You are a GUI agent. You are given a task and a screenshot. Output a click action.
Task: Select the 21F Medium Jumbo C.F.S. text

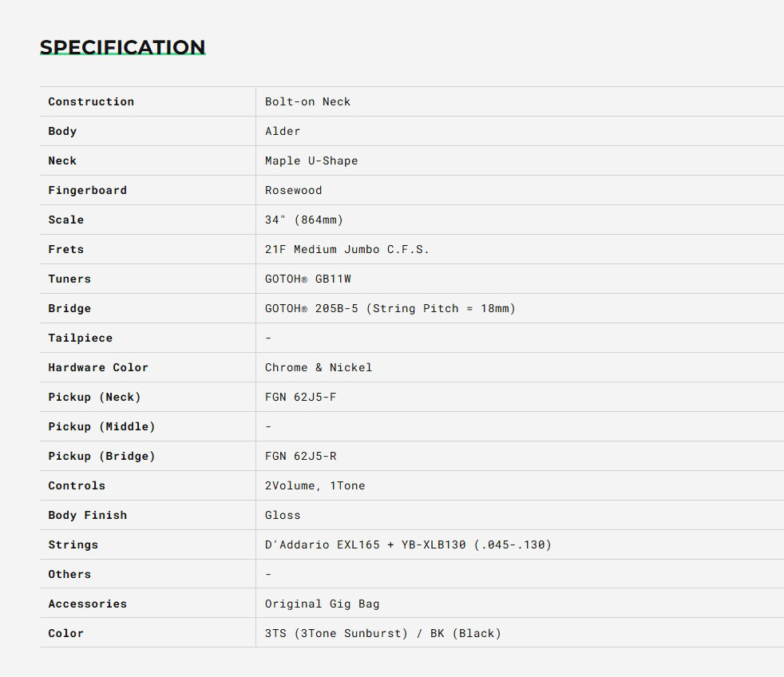346,249
